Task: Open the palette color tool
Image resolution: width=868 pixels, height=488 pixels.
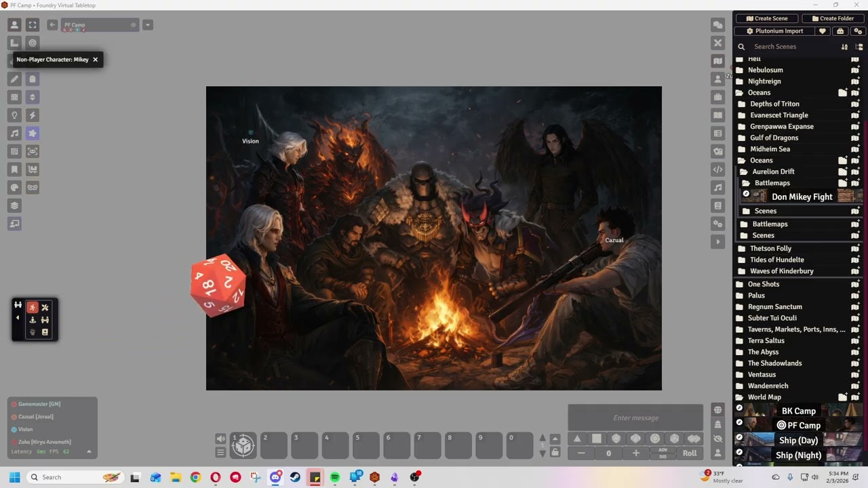Action: point(14,187)
